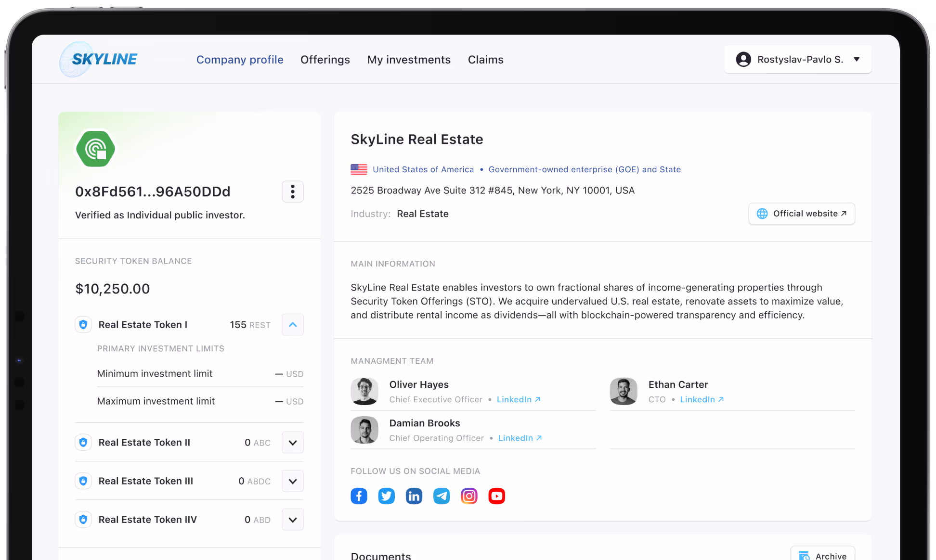The height and width of the screenshot is (560, 936).
Task: Click Oliver Hayes profile photo
Action: (364, 391)
